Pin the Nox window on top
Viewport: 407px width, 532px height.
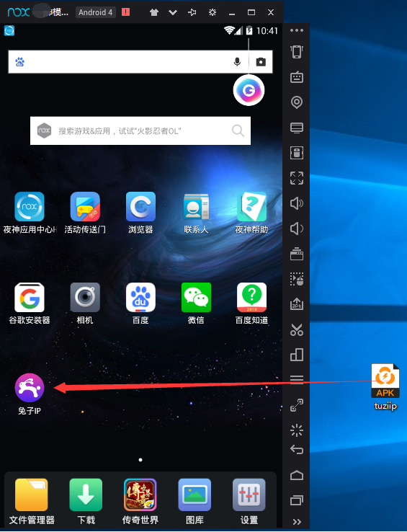pyautogui.click(x=192, y=12)
